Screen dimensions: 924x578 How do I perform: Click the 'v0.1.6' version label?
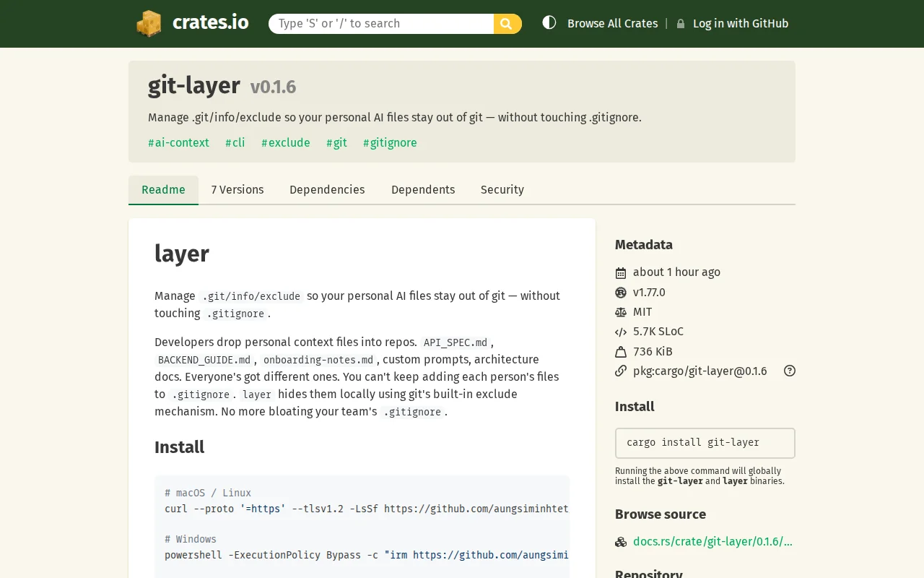[x=273, y=87]
